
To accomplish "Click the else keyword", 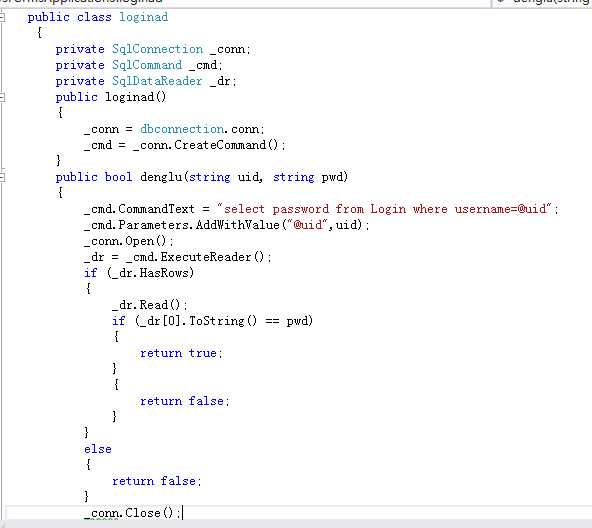I will point(98,449).
